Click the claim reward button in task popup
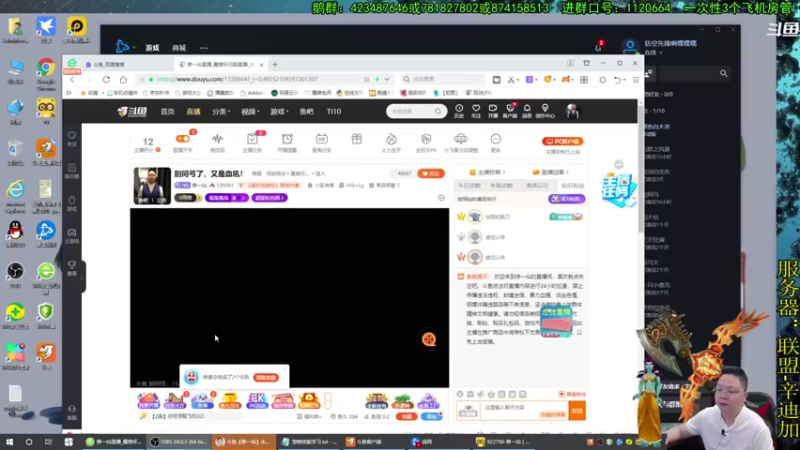 [x=266, y=378]
